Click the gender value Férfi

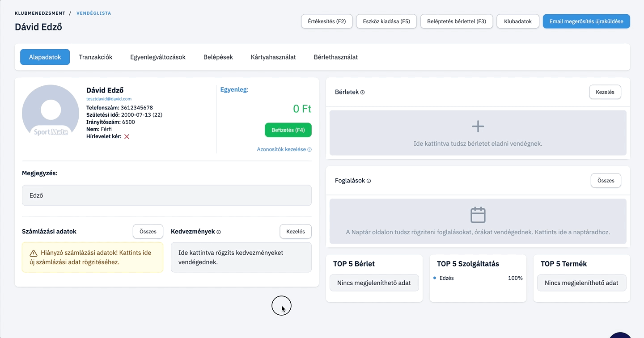pyautogui.click(x=106, y=129)
